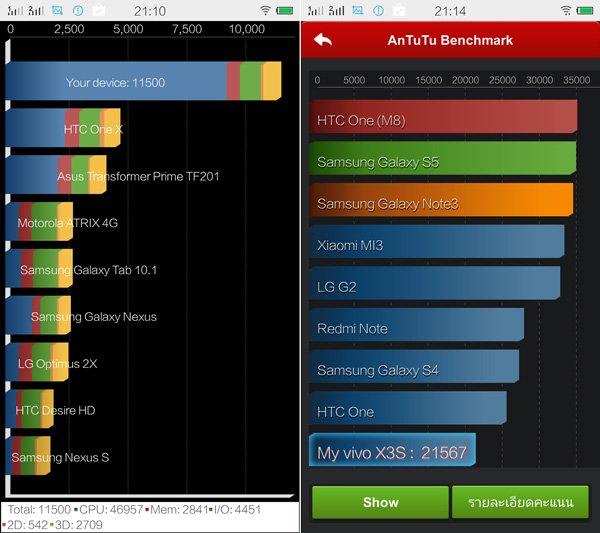Tap the second SIM signal icon on right status bar
The image size is (600, 533).
pos(336,10)
